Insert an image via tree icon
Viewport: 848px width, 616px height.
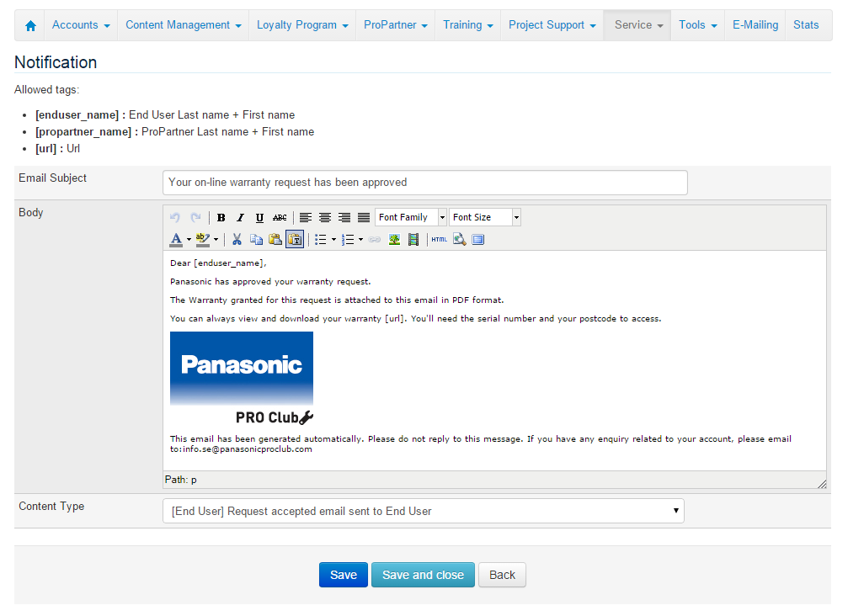[394, 240]
